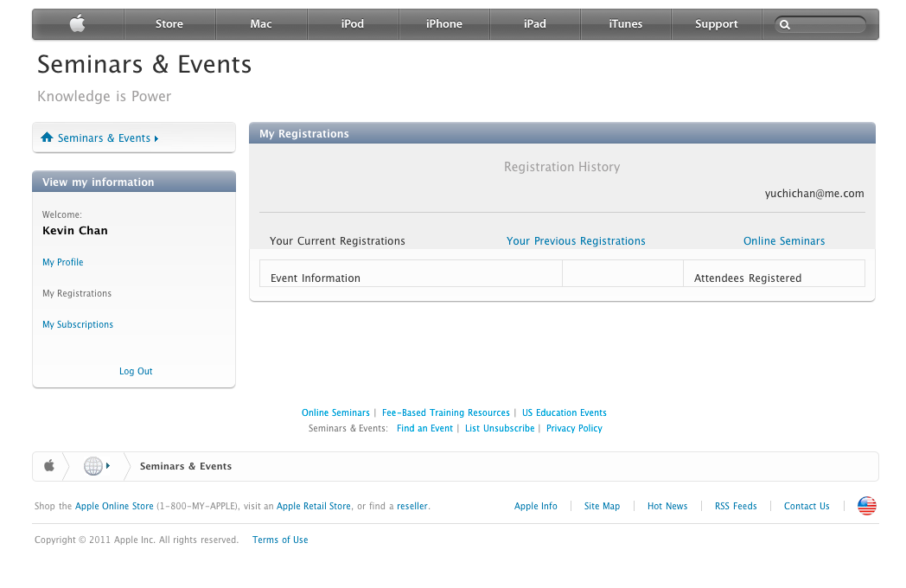Open the Site Map footer link

point(602,506)
